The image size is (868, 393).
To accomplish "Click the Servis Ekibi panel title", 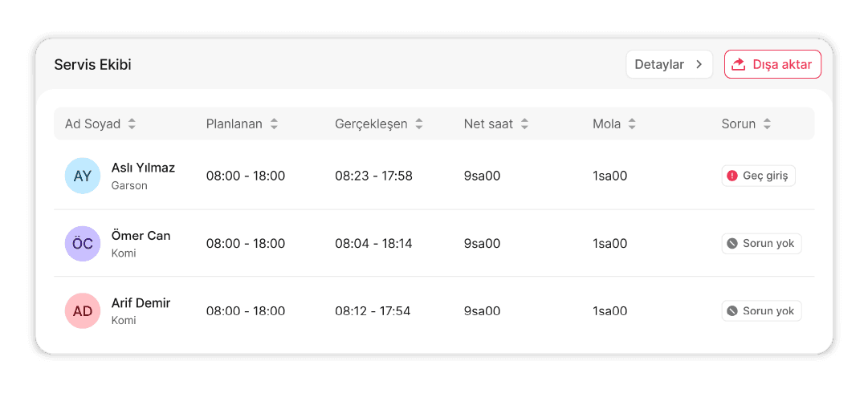I will click(x=92, y=65).
